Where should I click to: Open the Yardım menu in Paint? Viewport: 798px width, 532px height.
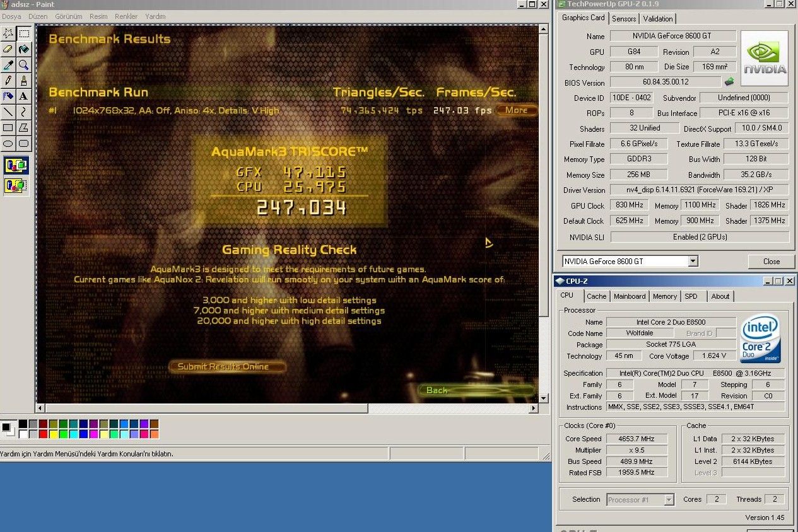[155, 16]
